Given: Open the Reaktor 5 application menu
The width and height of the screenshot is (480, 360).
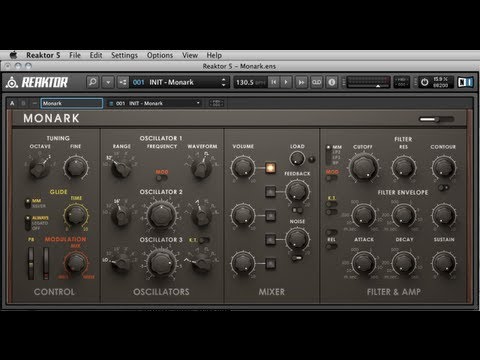Looking at the screenshot, I should [x=43, y=55].
